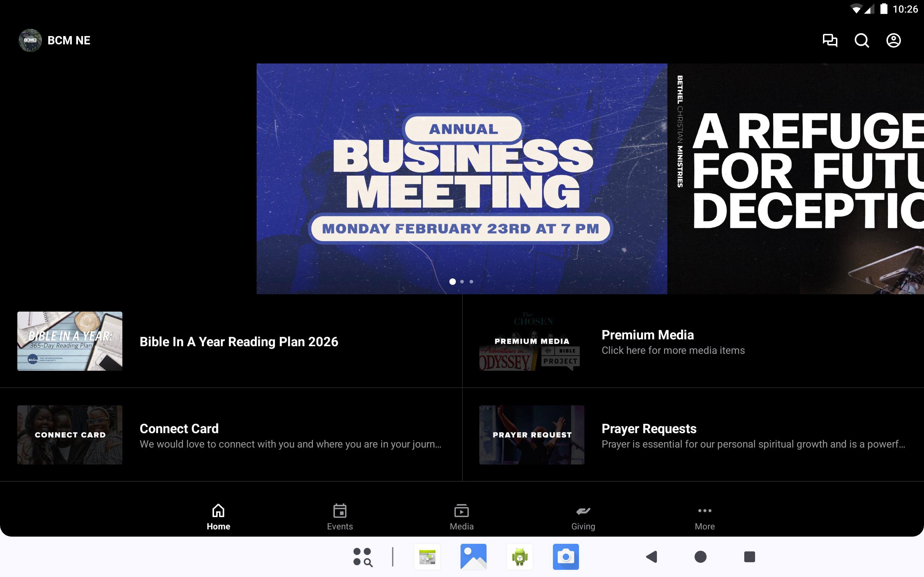The height and width of the screenshot is (577, 924).
Task: Open the Events tab
Action: [340, 517]
